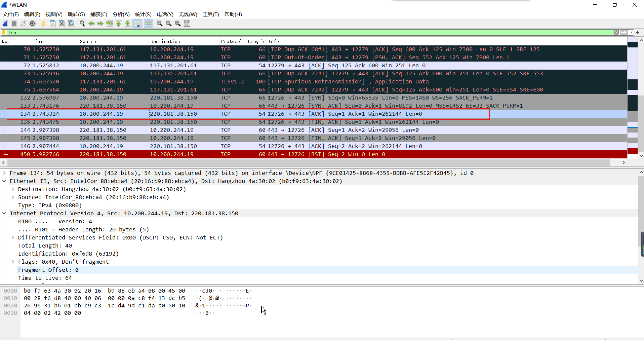Image resolution: width=644 pixels, height=340 pixels.
Task: Jump to the last packet
Action: pos(128,24)
